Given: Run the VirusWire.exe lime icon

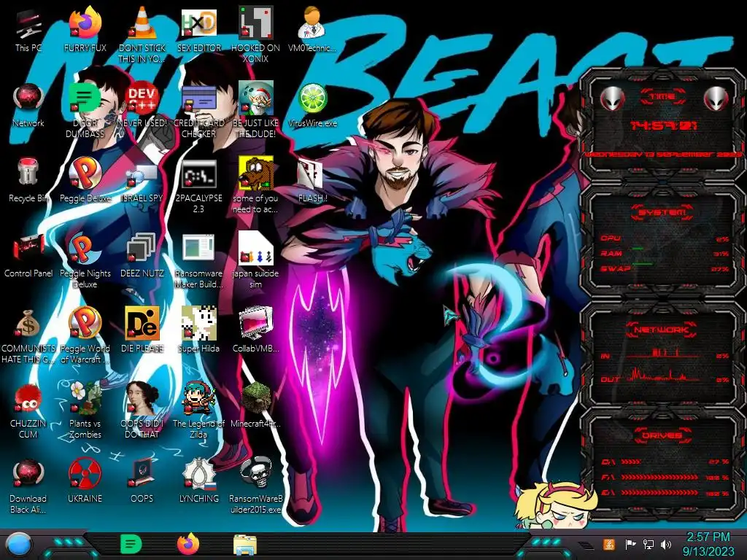Looking at the screenshot, I should [x=312, y=106].
